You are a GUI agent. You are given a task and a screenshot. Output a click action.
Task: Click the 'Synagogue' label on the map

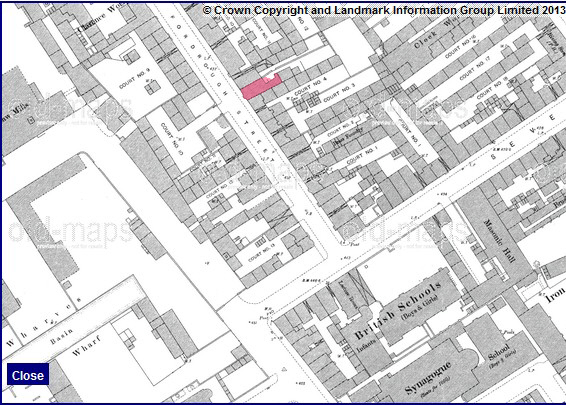pyautogui.click(x=428, y=379)
